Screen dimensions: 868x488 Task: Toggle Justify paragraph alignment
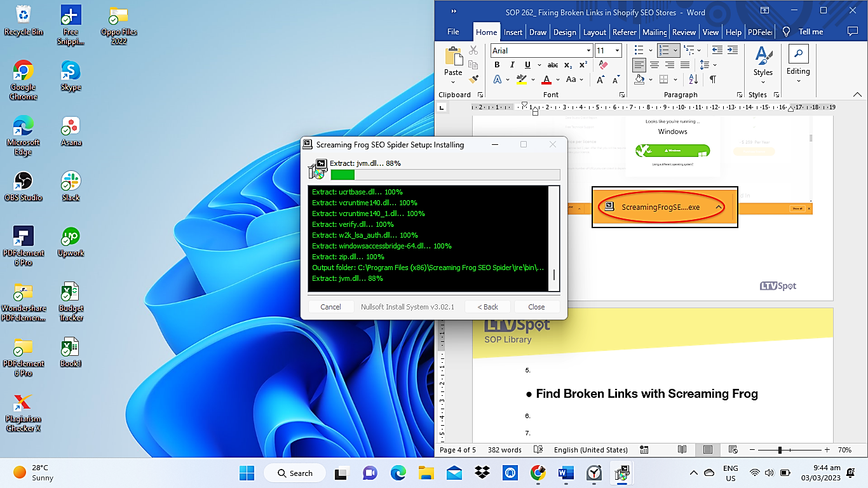685,65
